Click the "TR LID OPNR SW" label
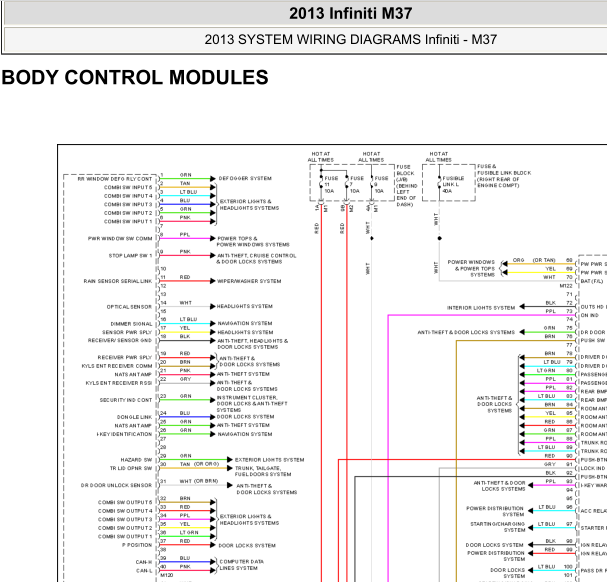This screenshot has height=582, width=607. click(131, 468)
